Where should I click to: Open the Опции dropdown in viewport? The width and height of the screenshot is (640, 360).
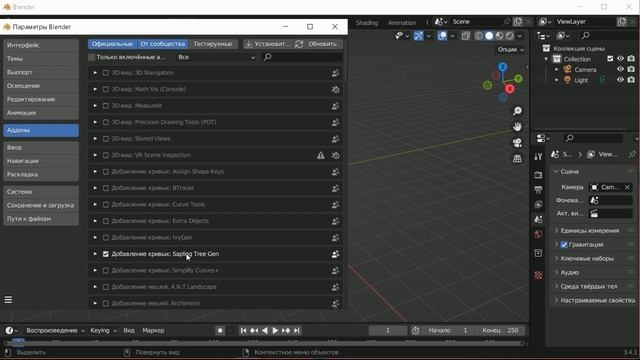pos(510,50)
